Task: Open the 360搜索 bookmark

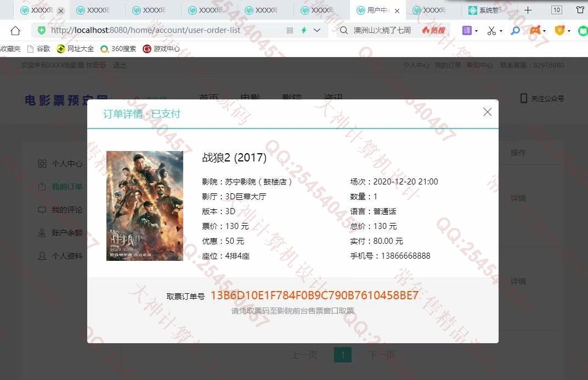Action: point(118,49)
